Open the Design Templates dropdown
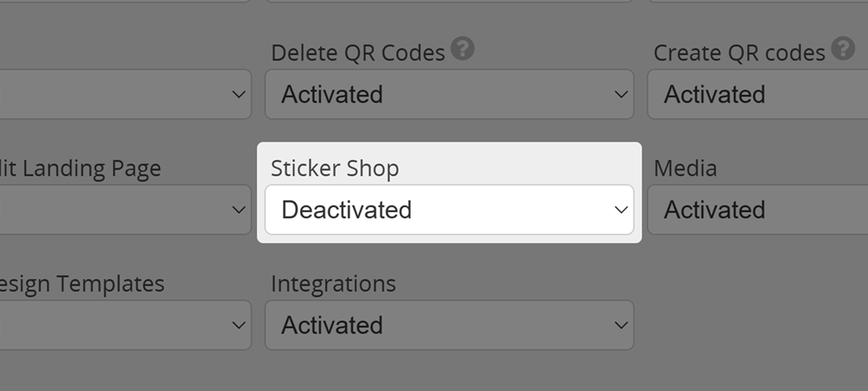 124,325
